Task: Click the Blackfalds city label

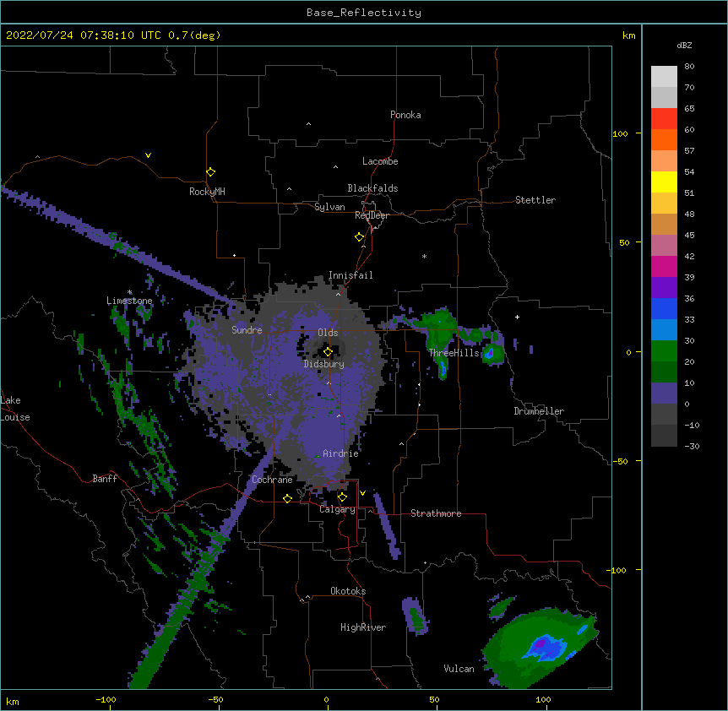Action: tap(372, 188)
